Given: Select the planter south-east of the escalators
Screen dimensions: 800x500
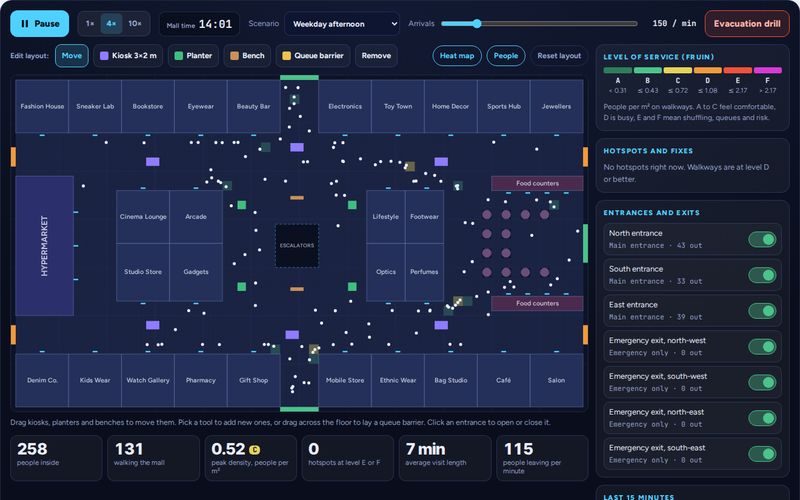Looking at the screenshot, I should tap(352, 287).
